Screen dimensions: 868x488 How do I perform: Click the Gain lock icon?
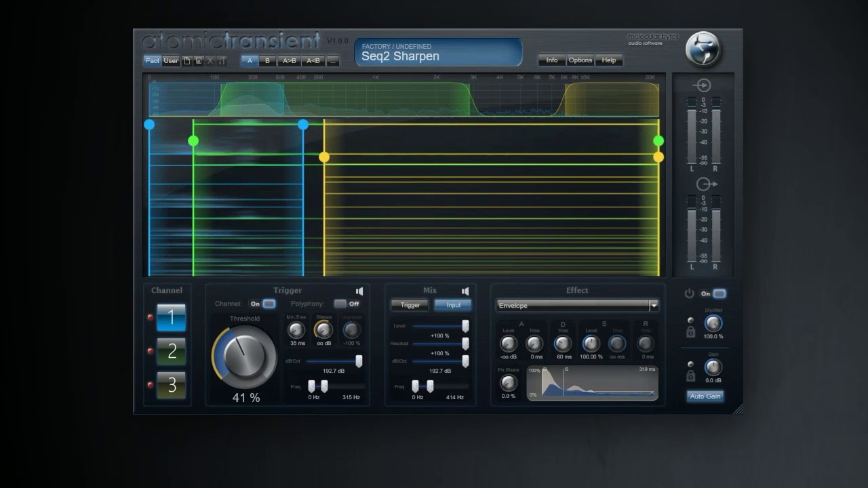pyautogui.click(x=690, y=375)
